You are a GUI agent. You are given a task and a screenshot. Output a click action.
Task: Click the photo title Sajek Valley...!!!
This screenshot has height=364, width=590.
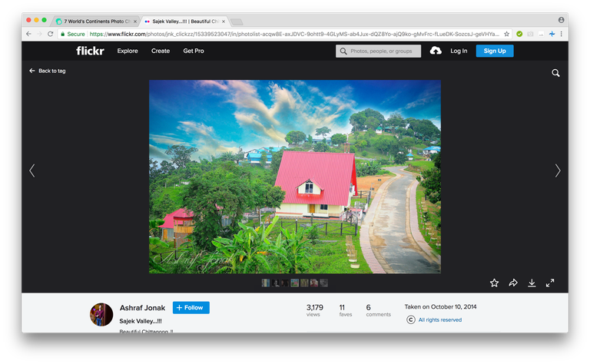[x=141, y=321]
